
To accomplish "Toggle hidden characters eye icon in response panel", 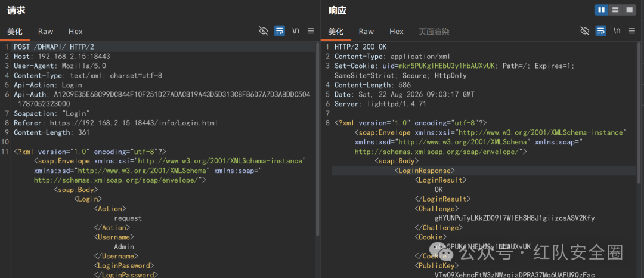I will tap(584, 31).
